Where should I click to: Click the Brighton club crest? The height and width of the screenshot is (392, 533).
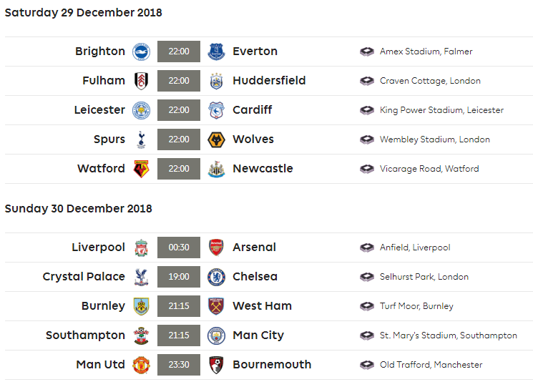coord(140,52)
